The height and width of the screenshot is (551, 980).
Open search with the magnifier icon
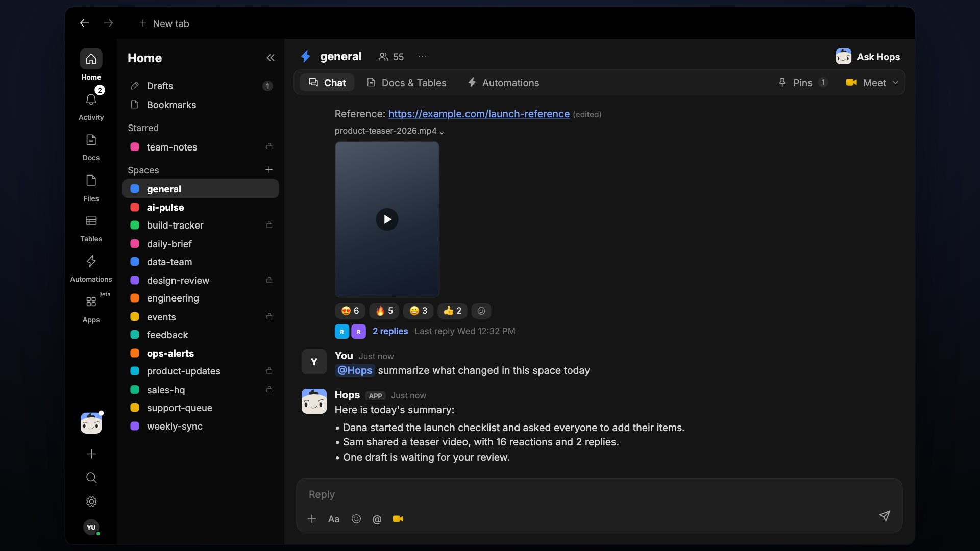[91, 478]
